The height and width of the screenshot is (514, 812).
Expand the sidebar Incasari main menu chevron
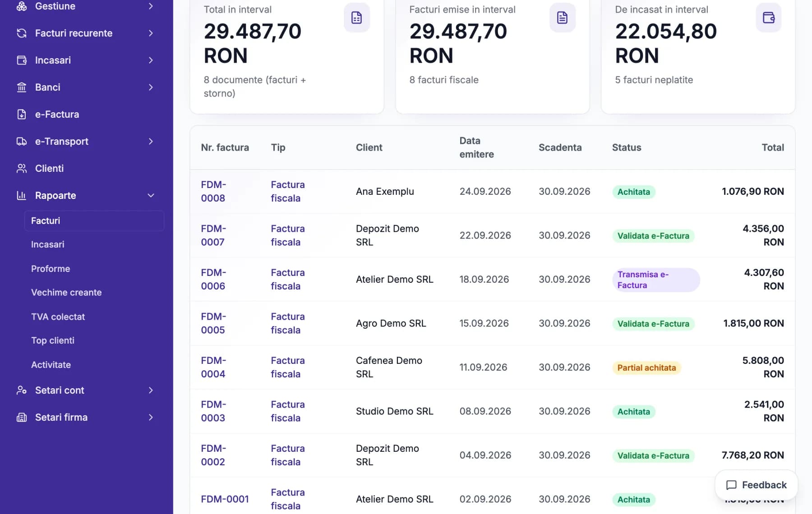[151, 60]
